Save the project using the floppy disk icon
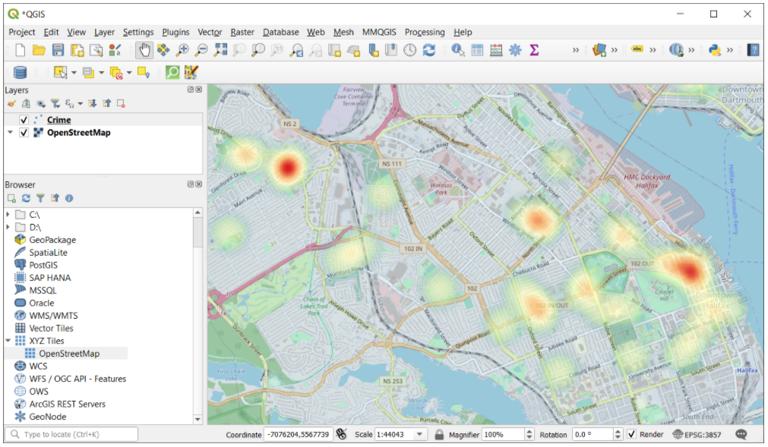This screenshot has width=768, height=447. tap(58, 50)
